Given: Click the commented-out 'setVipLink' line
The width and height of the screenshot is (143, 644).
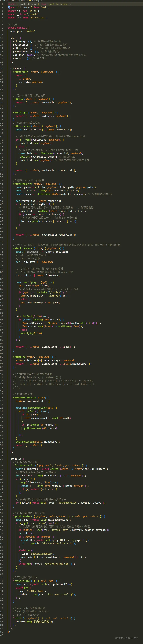Looking at the screenshot, I should 37,377.
